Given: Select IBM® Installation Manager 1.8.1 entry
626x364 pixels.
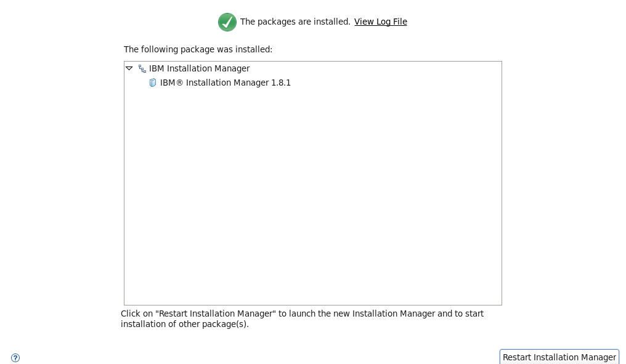Looking at the screenshot, I should (x=225, y=83).
